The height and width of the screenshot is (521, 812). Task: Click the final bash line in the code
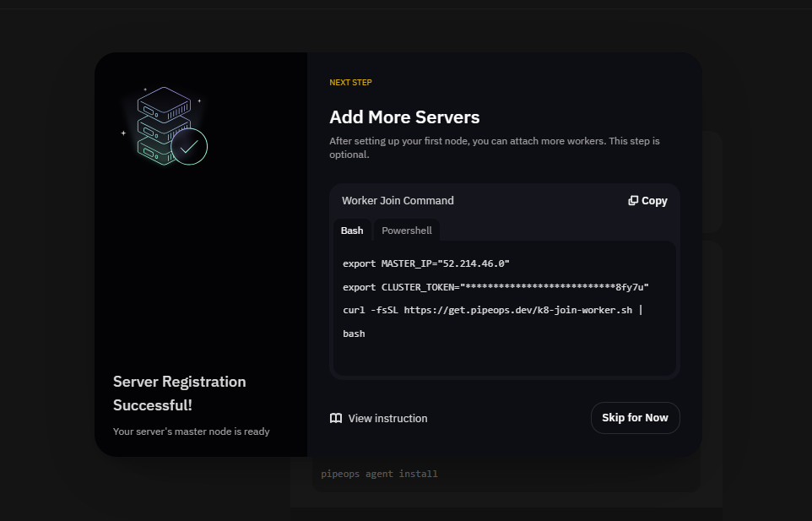pos(354,334)
